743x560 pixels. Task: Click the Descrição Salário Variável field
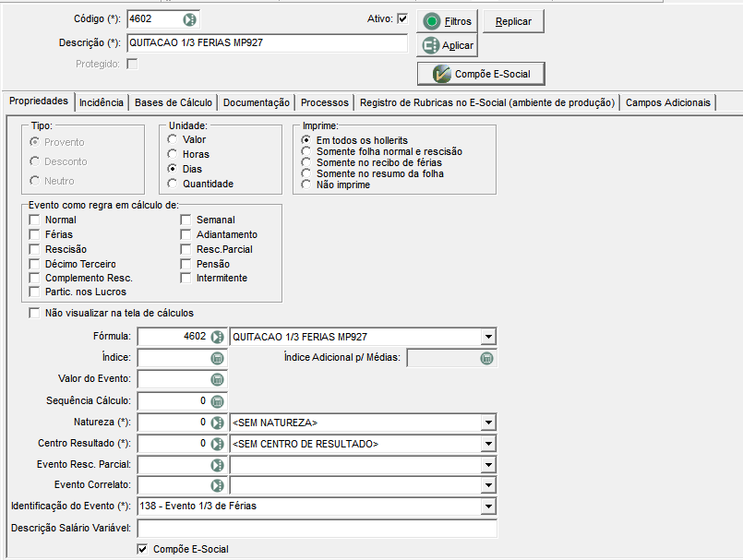coord(317,529)
